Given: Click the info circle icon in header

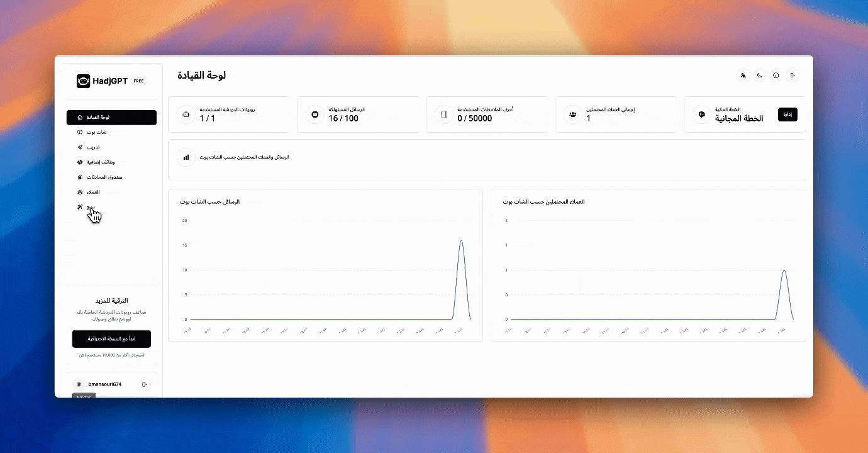Looking at the screenshot, I should [x=776, y=75].
